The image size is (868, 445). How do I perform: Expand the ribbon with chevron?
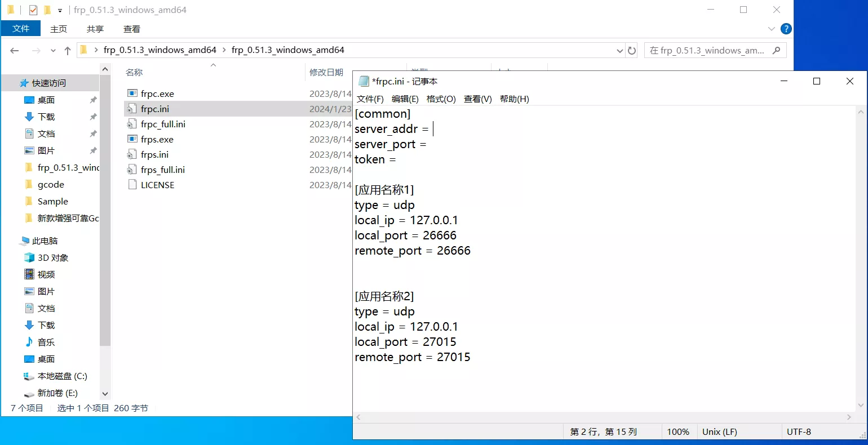(772, 29)
